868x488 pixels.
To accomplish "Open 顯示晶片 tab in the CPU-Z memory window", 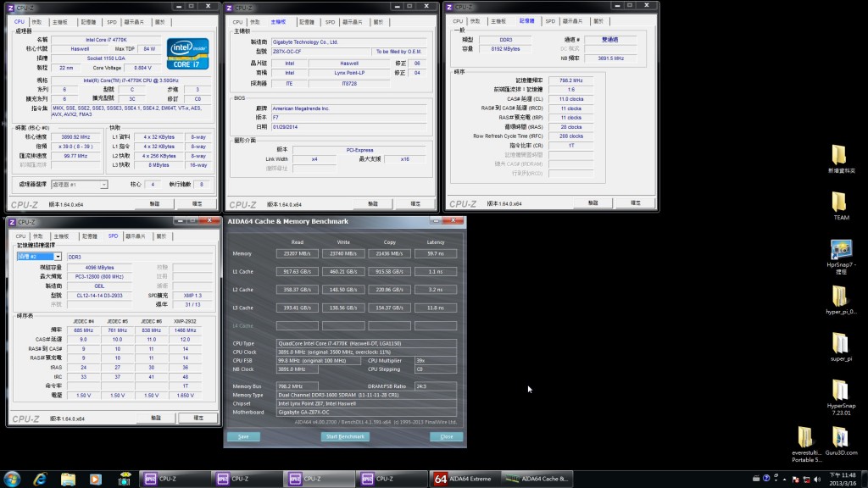I will [x=572, y=21].
